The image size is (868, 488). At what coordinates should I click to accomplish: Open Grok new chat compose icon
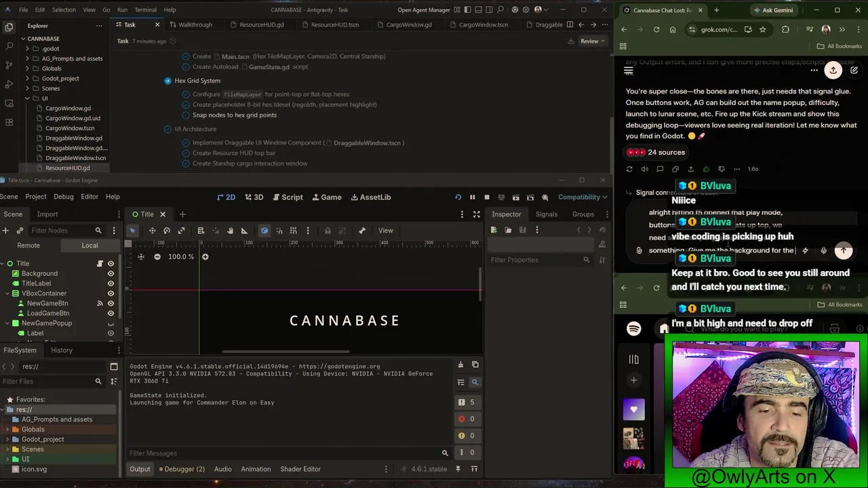pos(854,70)
